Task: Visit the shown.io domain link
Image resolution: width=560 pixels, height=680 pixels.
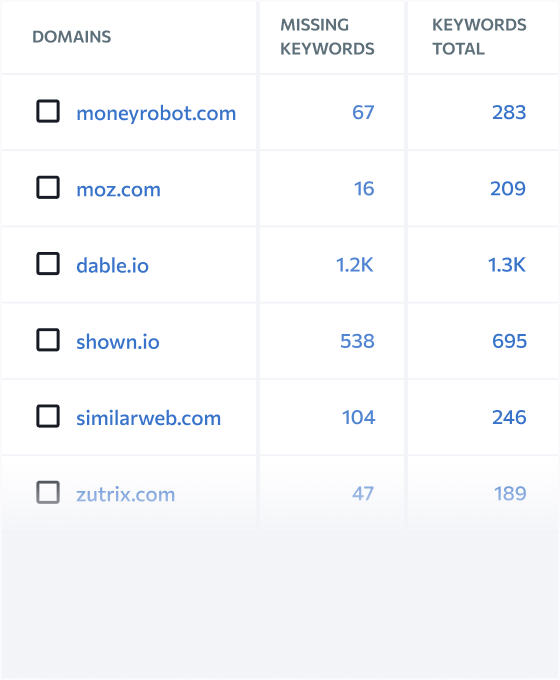Action: point(118,341)
